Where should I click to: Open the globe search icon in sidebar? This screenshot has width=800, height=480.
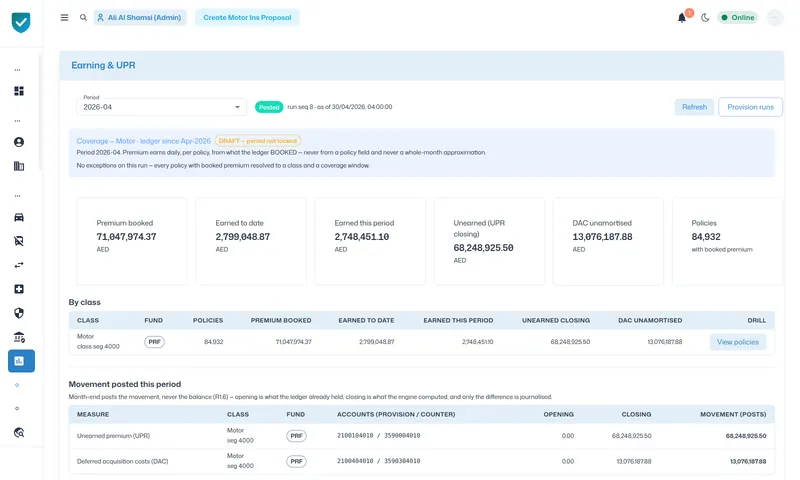point(19,433)
